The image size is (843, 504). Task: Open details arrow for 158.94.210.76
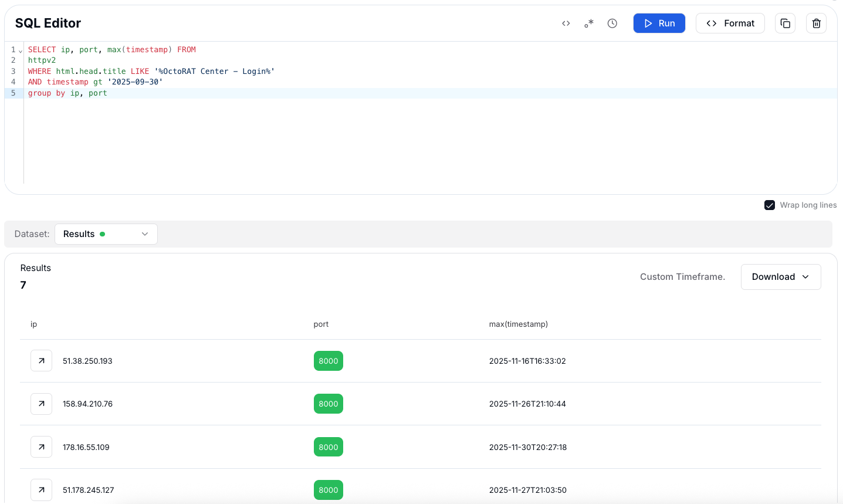(x=42, y=404)
